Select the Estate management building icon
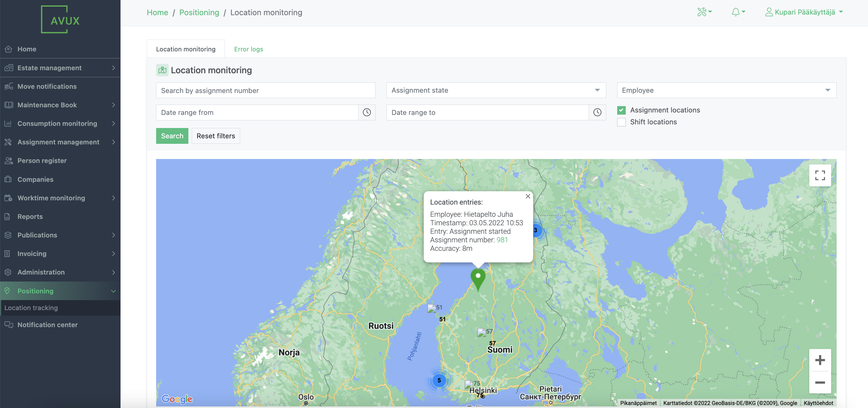Screen dimensions: 868x408 9,68
